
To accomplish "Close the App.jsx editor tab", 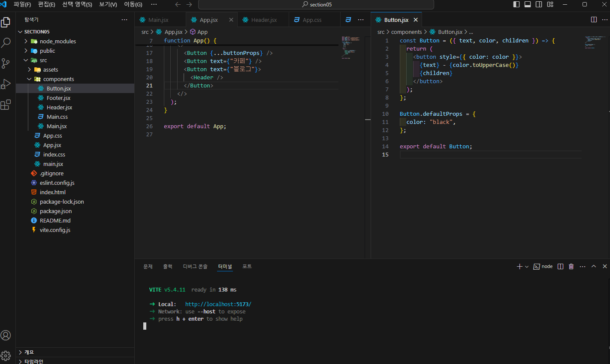I will 231,20.
